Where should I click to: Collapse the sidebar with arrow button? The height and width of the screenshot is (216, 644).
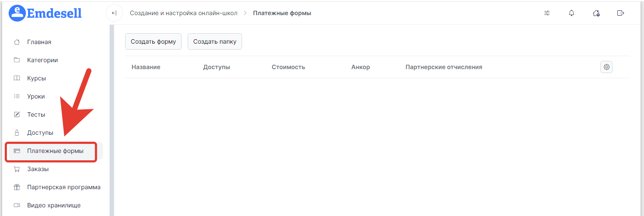(x=114, y=13)
